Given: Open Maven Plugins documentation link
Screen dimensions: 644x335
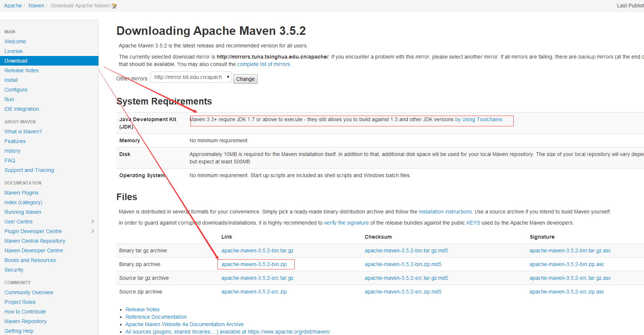Looking at the screenshot, I should coord(21,193).
